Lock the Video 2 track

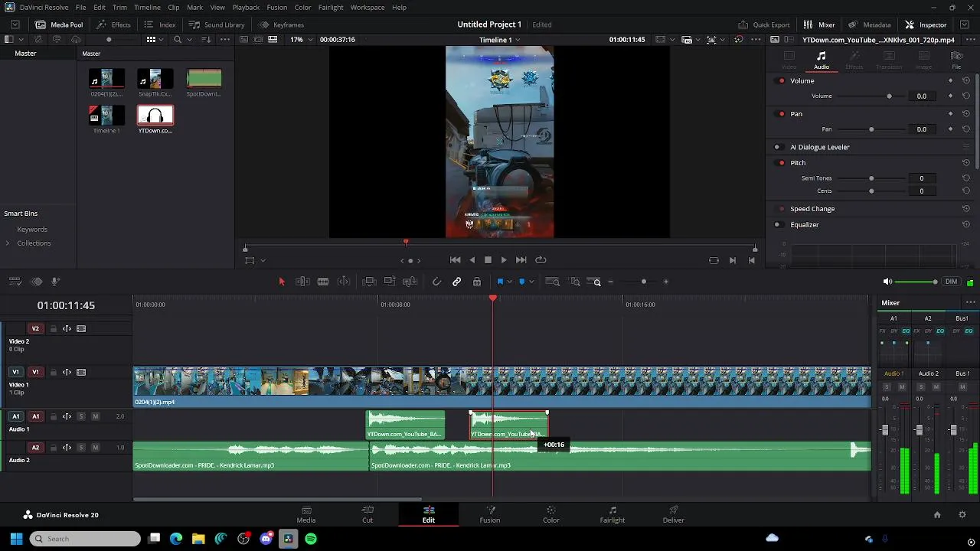click(x=53, y=329)
